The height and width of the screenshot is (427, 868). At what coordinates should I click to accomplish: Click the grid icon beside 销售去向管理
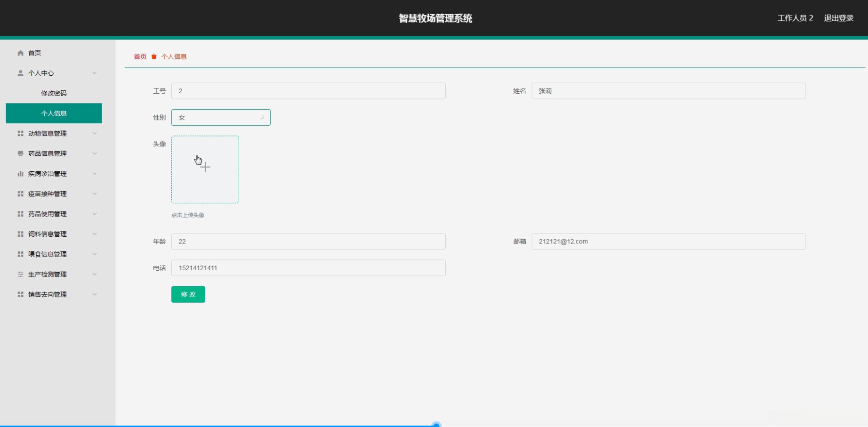tap(20, 294)
